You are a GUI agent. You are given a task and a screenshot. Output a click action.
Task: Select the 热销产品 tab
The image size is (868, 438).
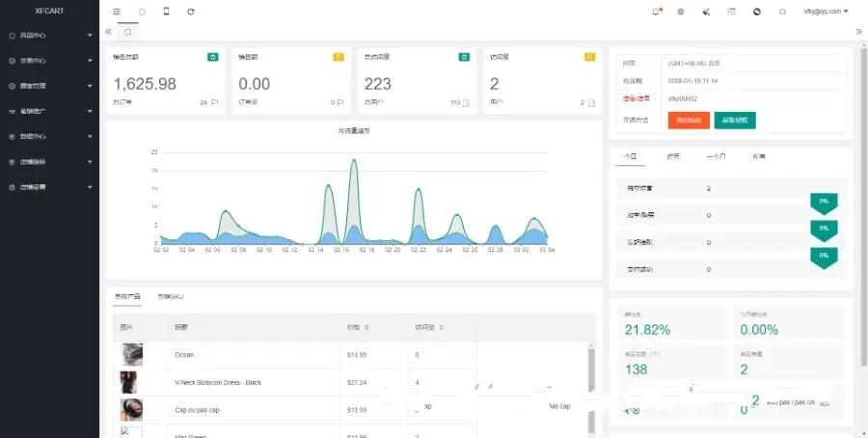pyautogui.click(x=128, y=296)
